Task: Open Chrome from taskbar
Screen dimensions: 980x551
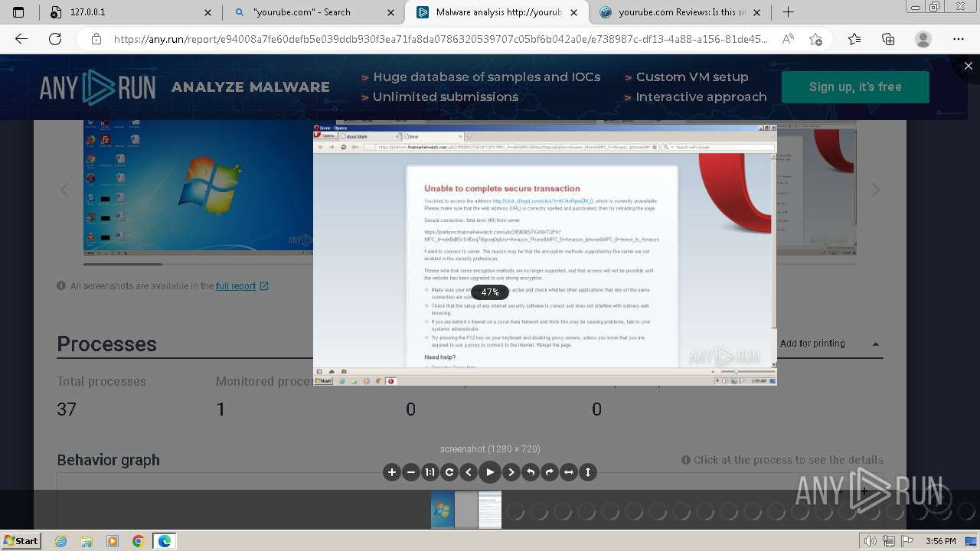Action: click(138, 541)
